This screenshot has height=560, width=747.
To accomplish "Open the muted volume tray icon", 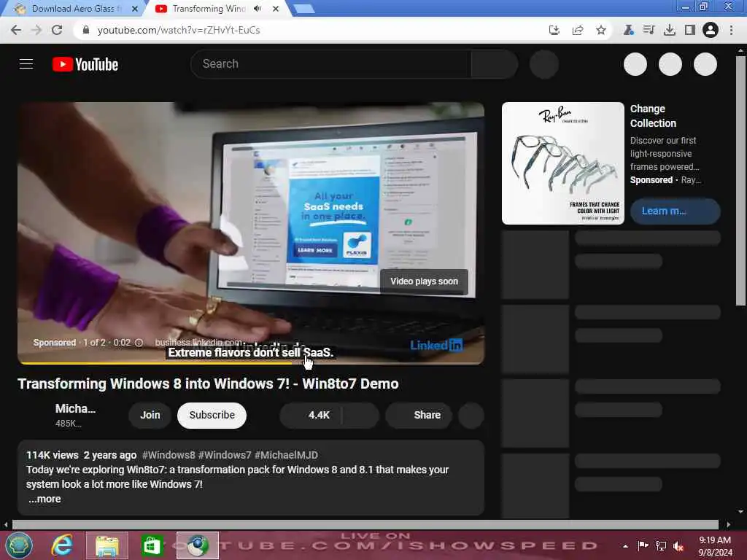I will point(678,546).
